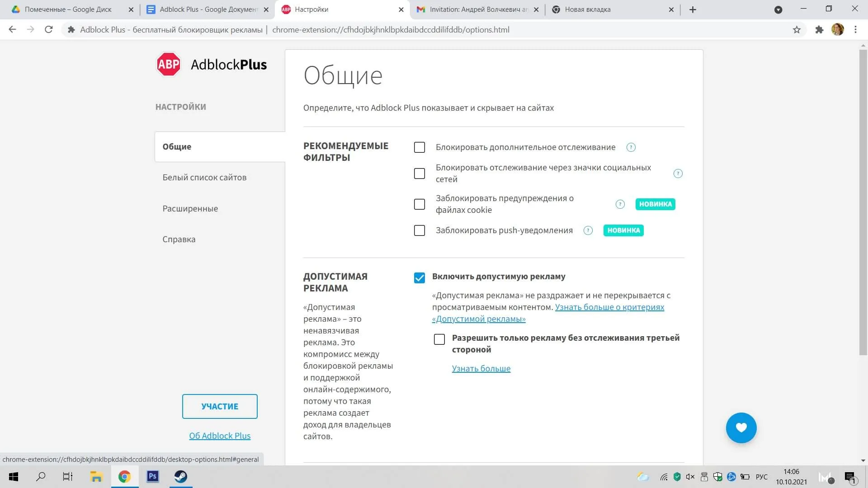Click the muted volume tray icon
The height and width of the screenshot is (488, 868).
690,477
